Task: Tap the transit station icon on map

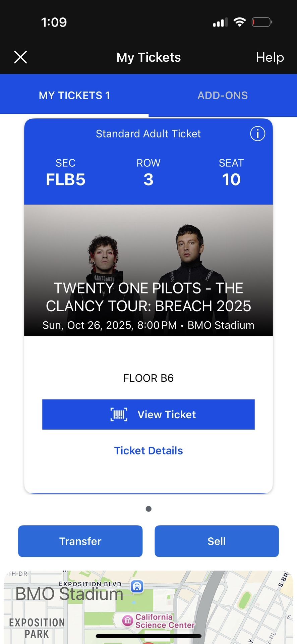Action: click(x=137, y=586)
